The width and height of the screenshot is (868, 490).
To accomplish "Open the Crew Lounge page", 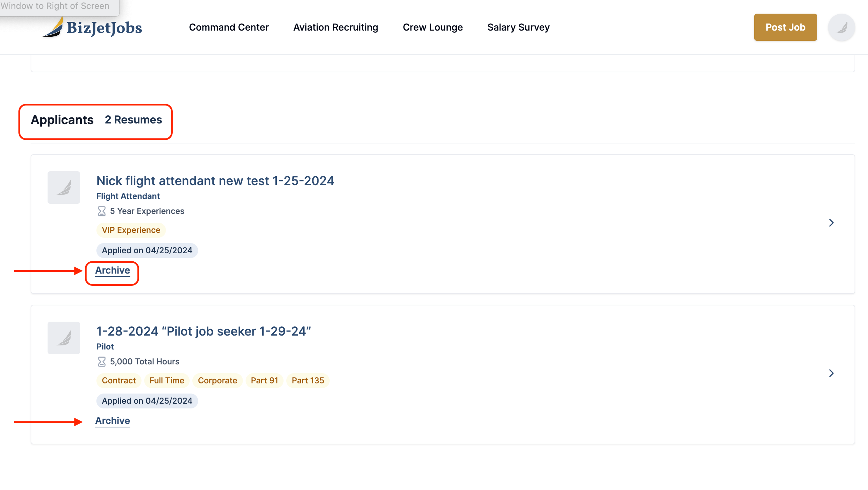I will [x=433, y=27].
